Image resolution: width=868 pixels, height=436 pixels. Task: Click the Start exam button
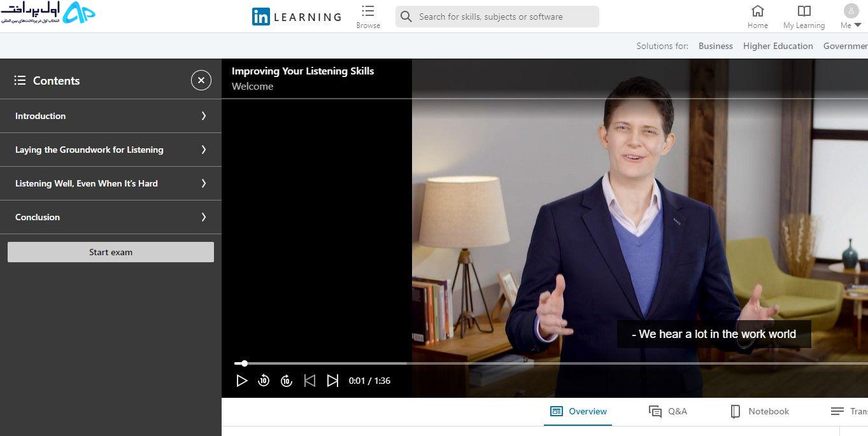pyautogui.click(x=111, y=252)
